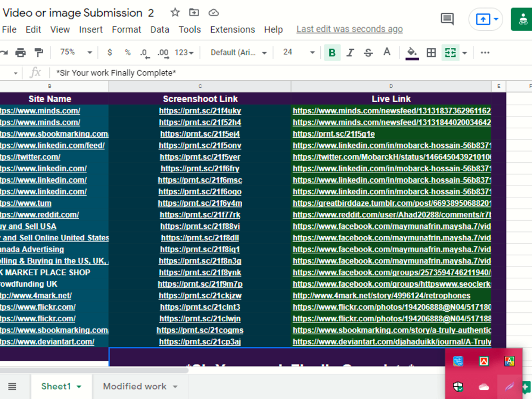Open the comment history icon

pyautogui.click(x=447, y=19)
